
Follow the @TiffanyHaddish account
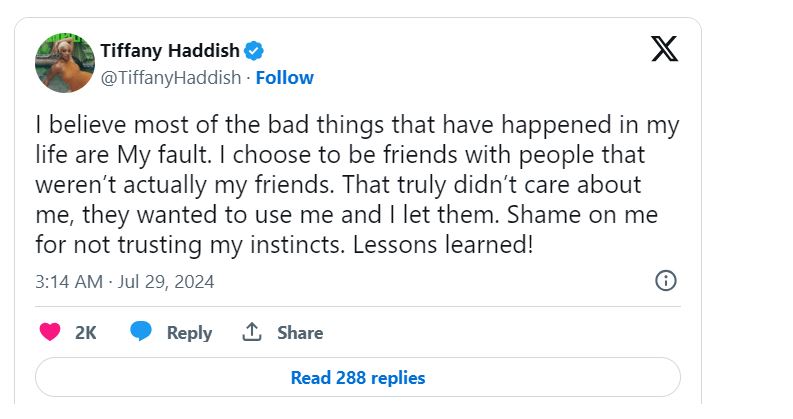285,77
